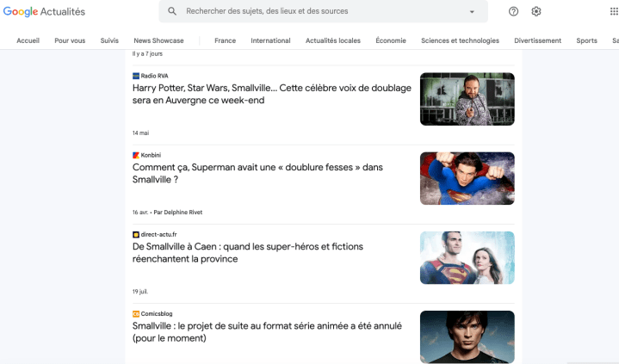Screen dimensions: 619x364
Task: Click the flying Superman article thumbnail
Action: 467,178
